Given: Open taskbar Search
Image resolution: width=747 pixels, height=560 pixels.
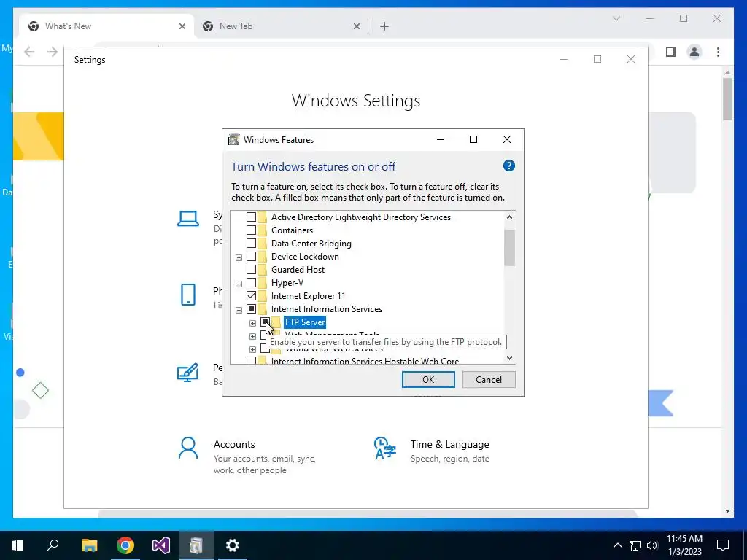Looking at the screenshot, I should (x=53, y=545).
